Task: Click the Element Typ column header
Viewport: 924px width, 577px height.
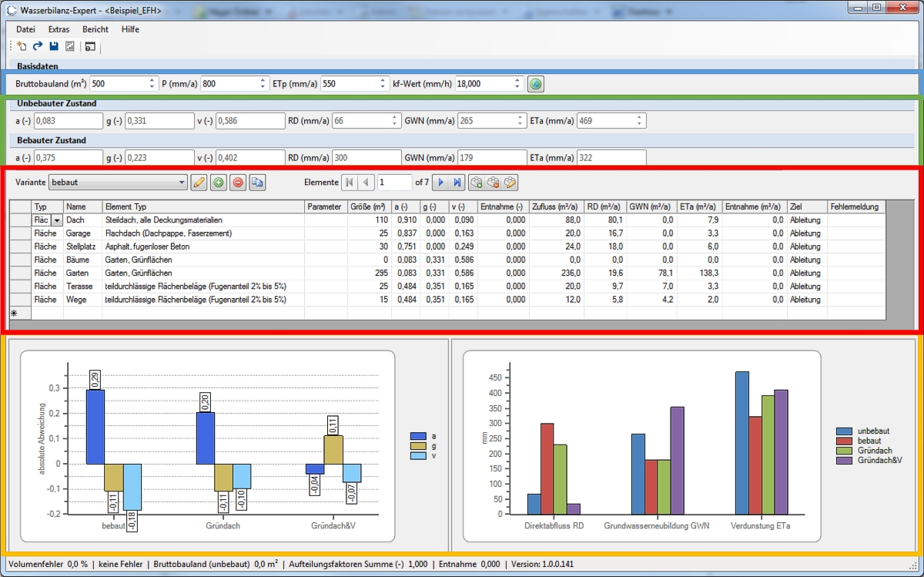Action: pyautogui.click(x=126, y=206)
